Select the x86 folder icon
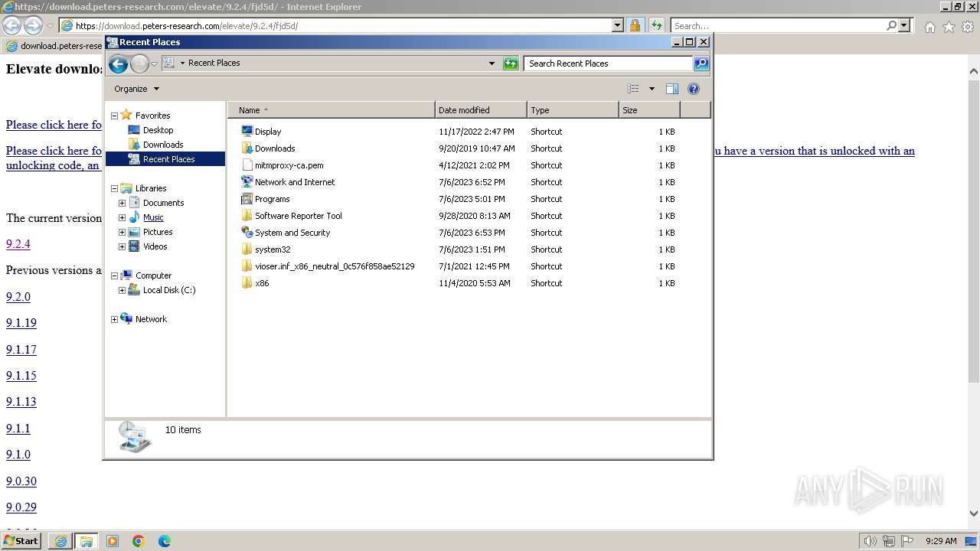 (247, 283)
